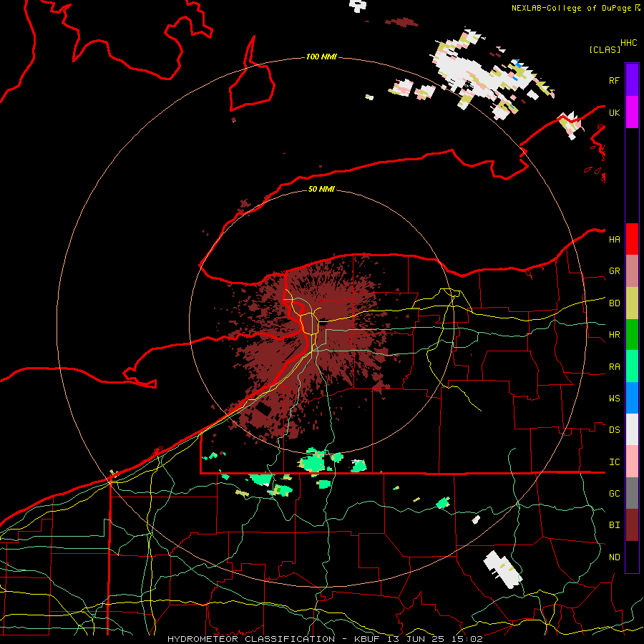Click the HR legend label
The width and height of the screenshot is (644, 644).
pos(614,335)
